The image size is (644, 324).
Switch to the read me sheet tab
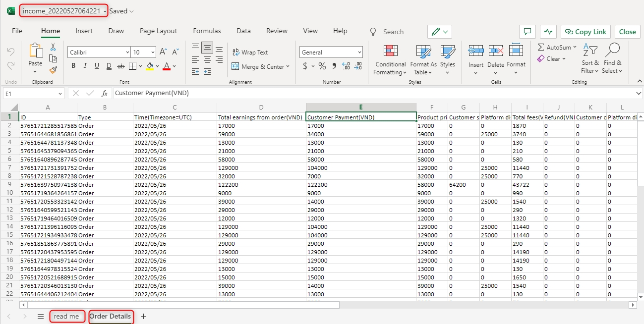click(66, 317)
